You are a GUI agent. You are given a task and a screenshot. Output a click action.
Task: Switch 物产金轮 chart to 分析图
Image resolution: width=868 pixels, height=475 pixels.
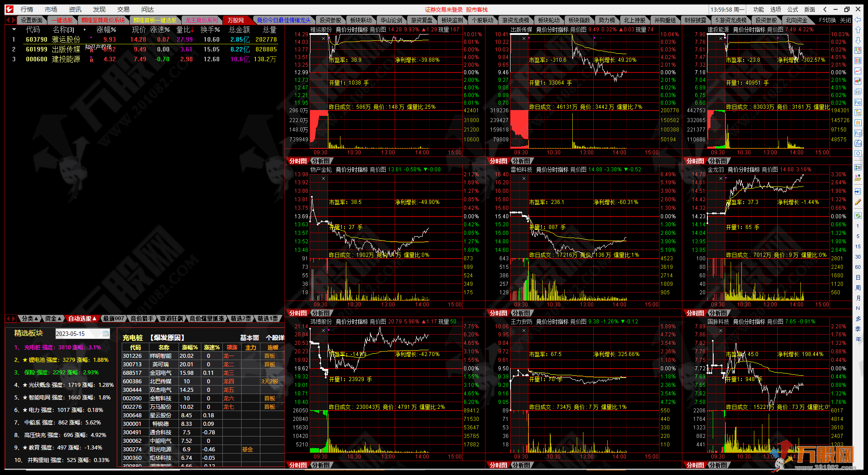click(x=321, y=313)
